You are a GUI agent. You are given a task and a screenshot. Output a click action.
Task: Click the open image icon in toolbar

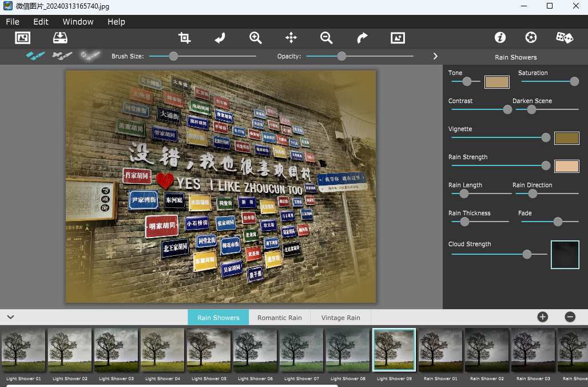(22, 38)
